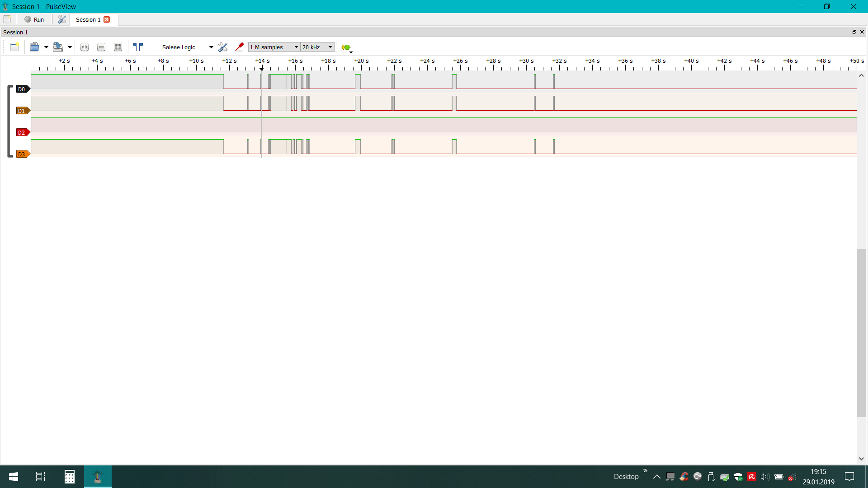Click the Desktop toolbar label
The width and height of the screenshot is (868, 488).
[626, 477]
